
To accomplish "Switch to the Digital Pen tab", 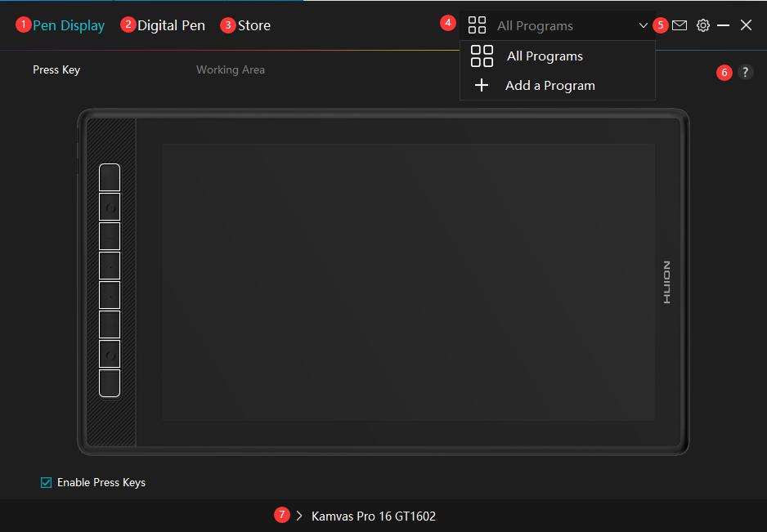I will pos(171,25).
